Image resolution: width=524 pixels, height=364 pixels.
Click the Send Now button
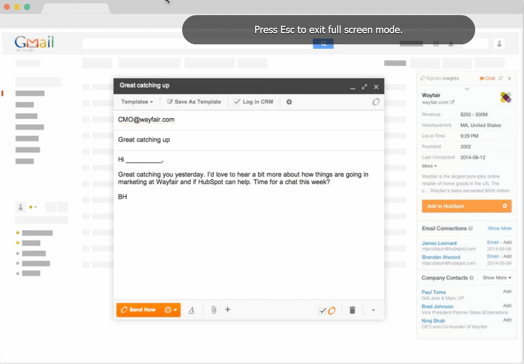[x=139, y=310]
